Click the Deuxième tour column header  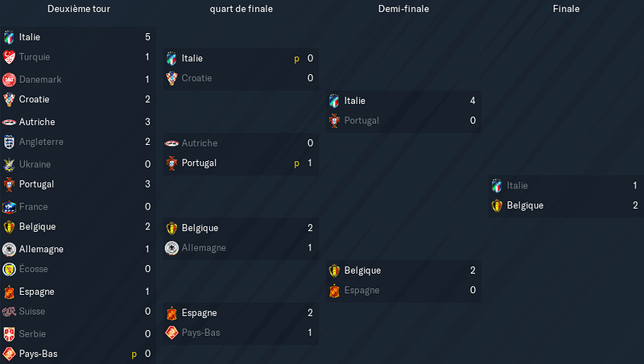[x=79, y=9]
